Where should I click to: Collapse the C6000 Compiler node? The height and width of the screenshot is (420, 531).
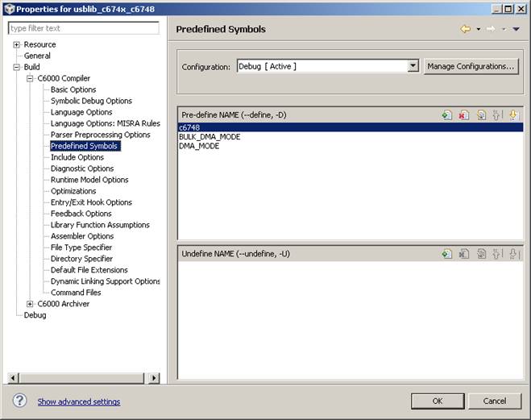30,78
